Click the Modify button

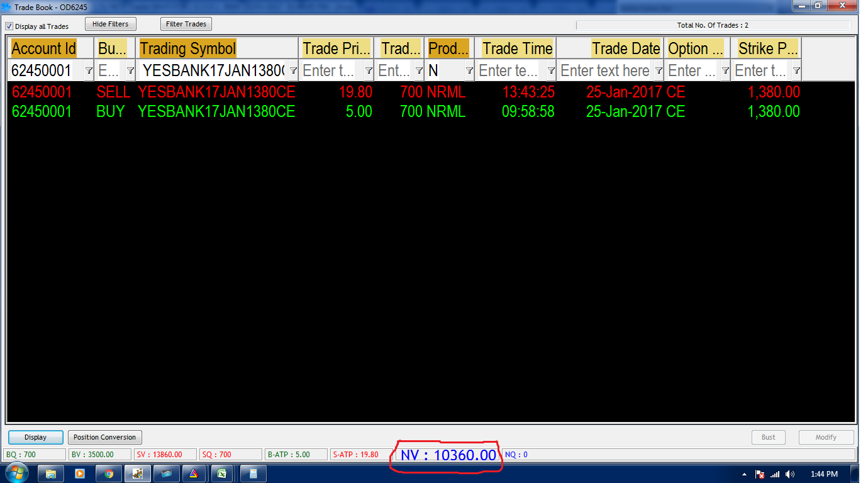click(x=826, y=437)
